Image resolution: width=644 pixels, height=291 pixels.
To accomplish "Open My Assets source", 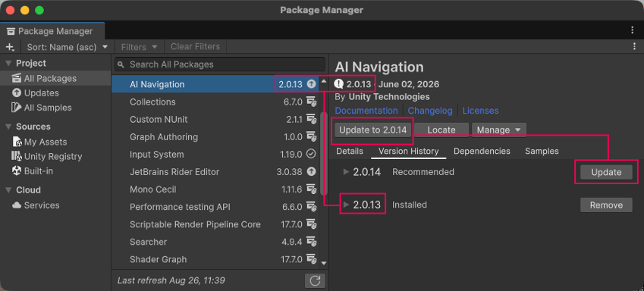I will click(55, 142).
